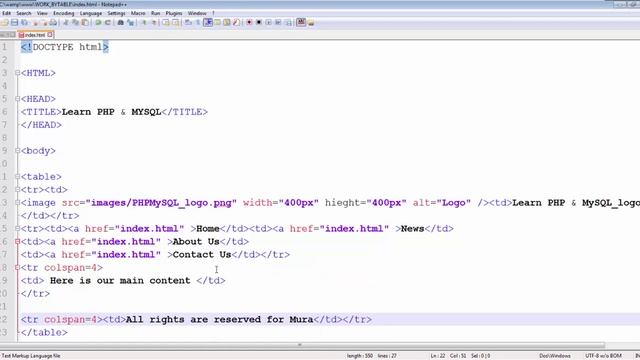Click the Zoom Out toolbar icon
640x360 pixels.
(x=154, y=22)
